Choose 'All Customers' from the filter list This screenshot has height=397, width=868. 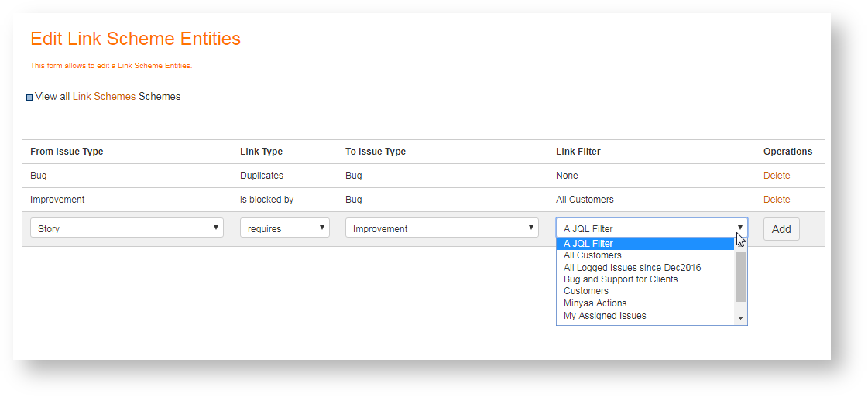pos(592,255)
